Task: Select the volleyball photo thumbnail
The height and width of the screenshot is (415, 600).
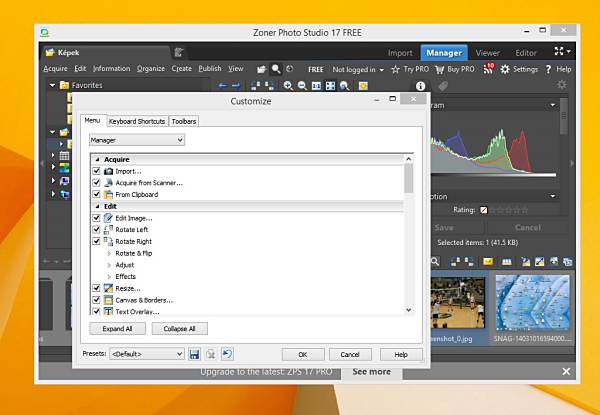Action: tap(458, 303)
